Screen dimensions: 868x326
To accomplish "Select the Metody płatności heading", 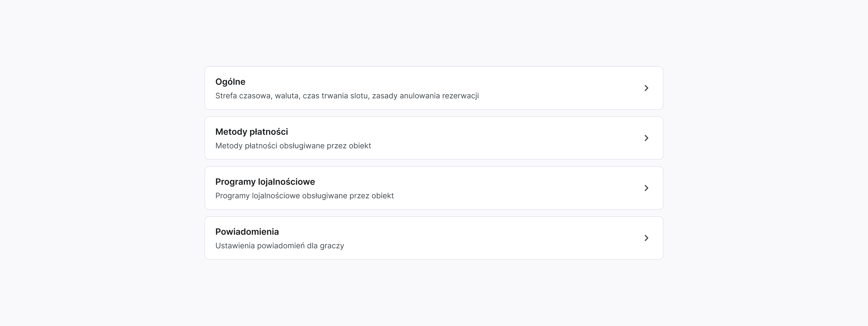I will pos(251,131).
